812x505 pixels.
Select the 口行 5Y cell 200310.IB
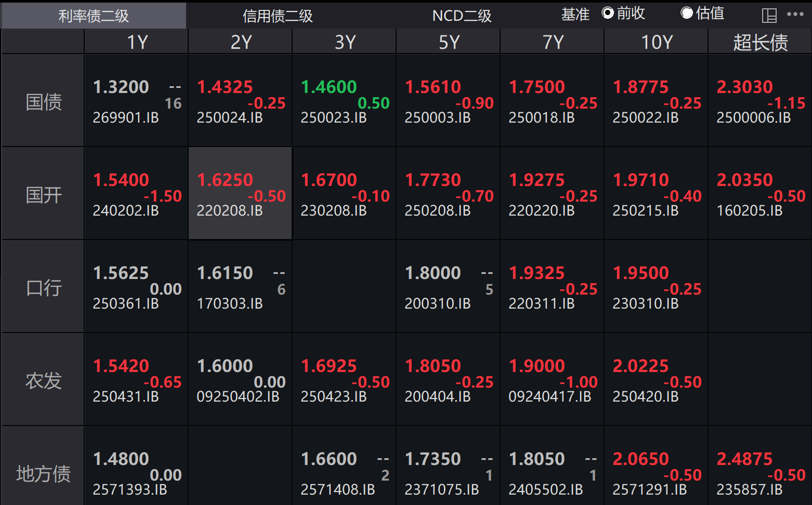pos(438,303)
